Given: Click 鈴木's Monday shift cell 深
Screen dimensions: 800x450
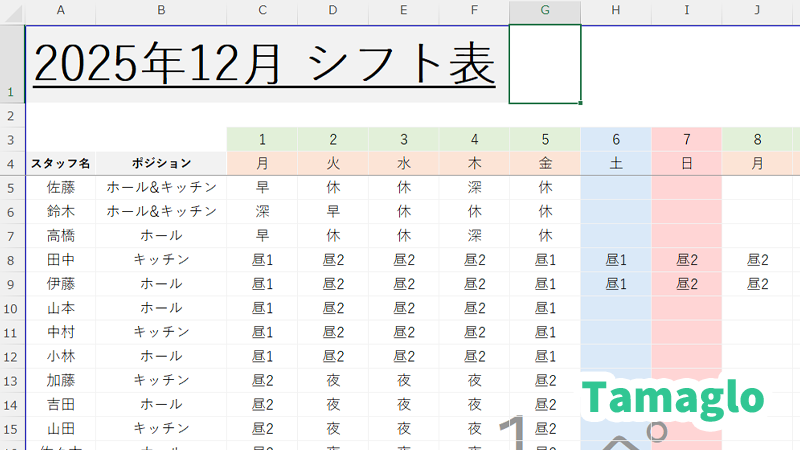Looking at the screenshot, I should (262, 211).
